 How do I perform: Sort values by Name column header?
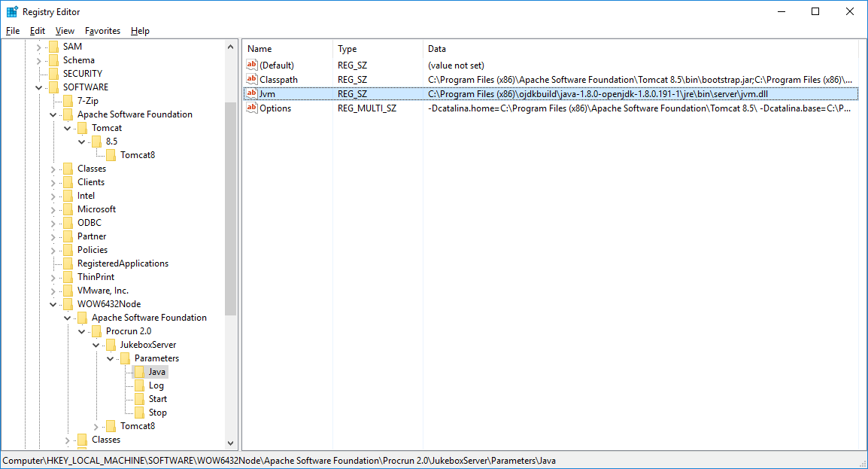pos(259,49)
